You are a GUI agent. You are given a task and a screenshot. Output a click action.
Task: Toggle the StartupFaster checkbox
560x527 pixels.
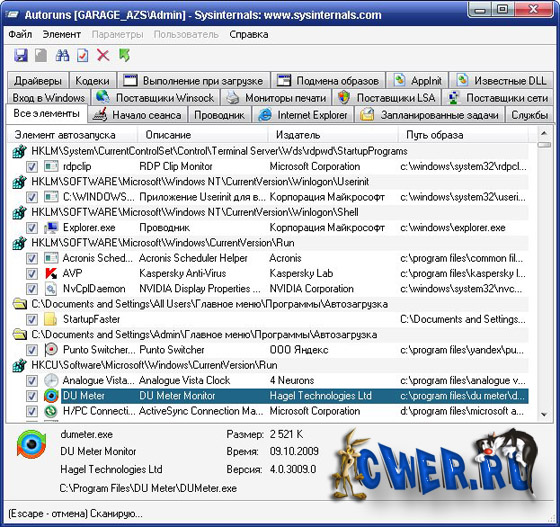[x=32, y=320]
